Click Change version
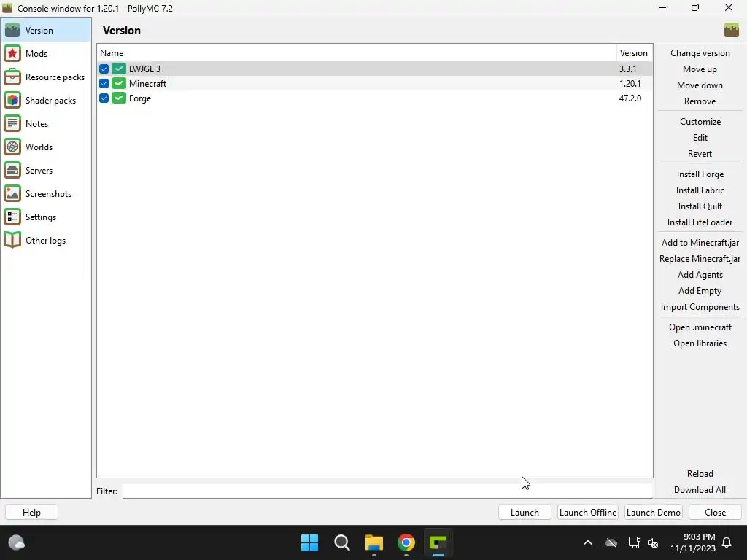Viewport: 747px width, 560px height. point(700,52)
